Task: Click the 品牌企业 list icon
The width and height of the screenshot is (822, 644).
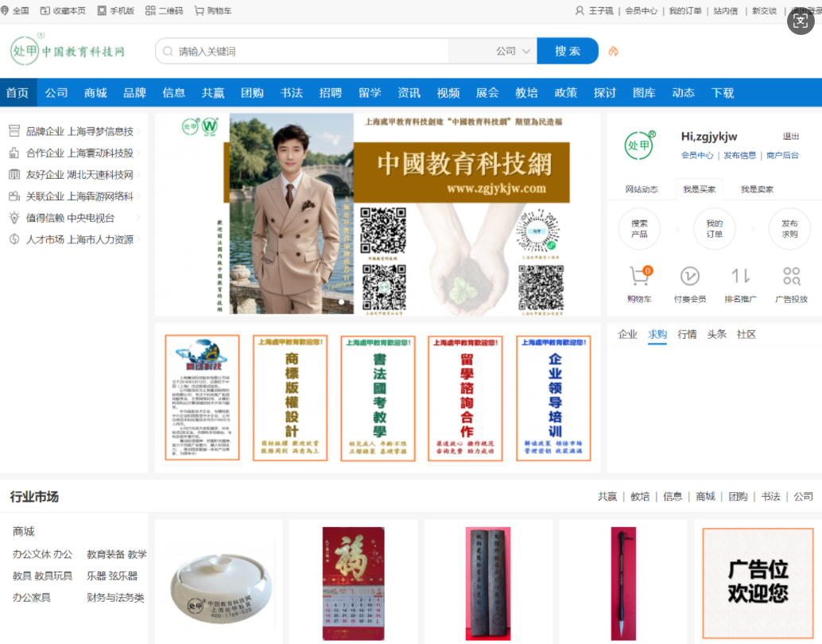Action: [x=14, y=131]
